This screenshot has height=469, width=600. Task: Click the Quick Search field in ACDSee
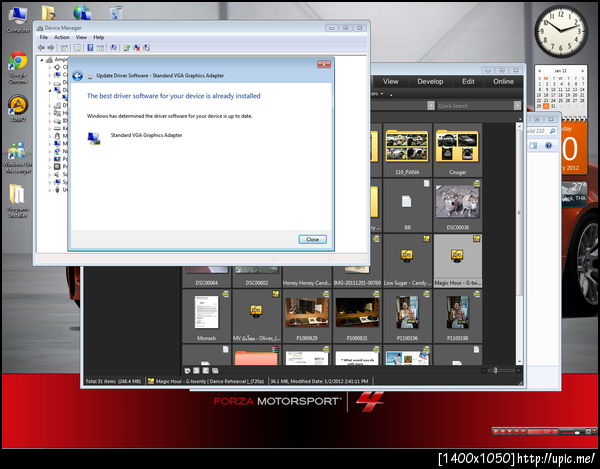[475, 106]
